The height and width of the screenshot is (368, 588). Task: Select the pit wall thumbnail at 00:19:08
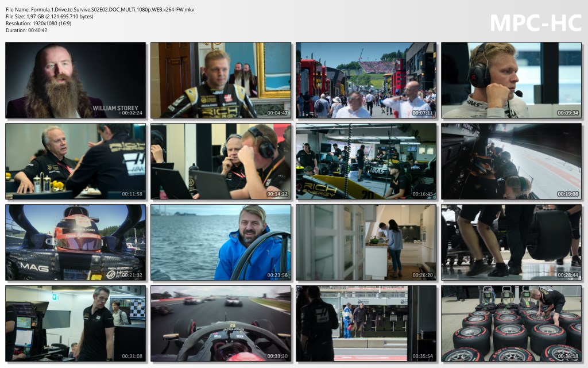(x=511, y=161)
